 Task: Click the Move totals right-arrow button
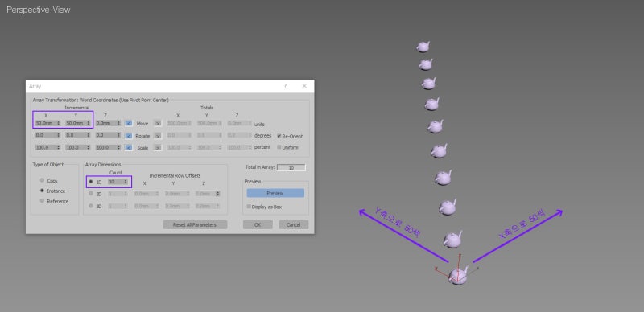[157, 123]
